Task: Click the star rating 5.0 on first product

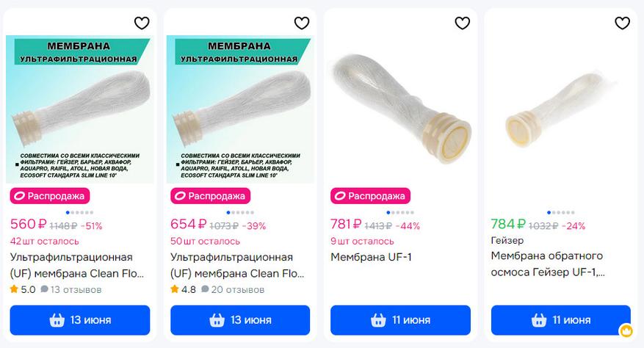Action: [x=23, y=289]
